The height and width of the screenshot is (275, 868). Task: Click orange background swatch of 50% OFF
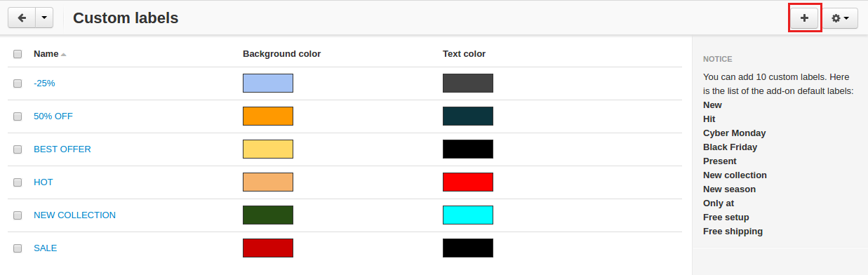click(x=268, y=116)
